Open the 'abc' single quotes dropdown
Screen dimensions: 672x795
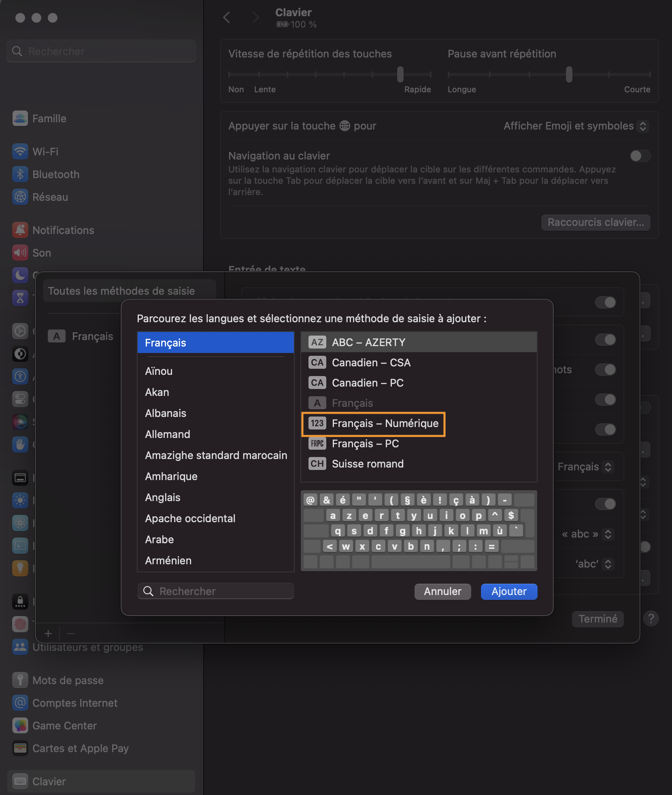pos(593,564)
